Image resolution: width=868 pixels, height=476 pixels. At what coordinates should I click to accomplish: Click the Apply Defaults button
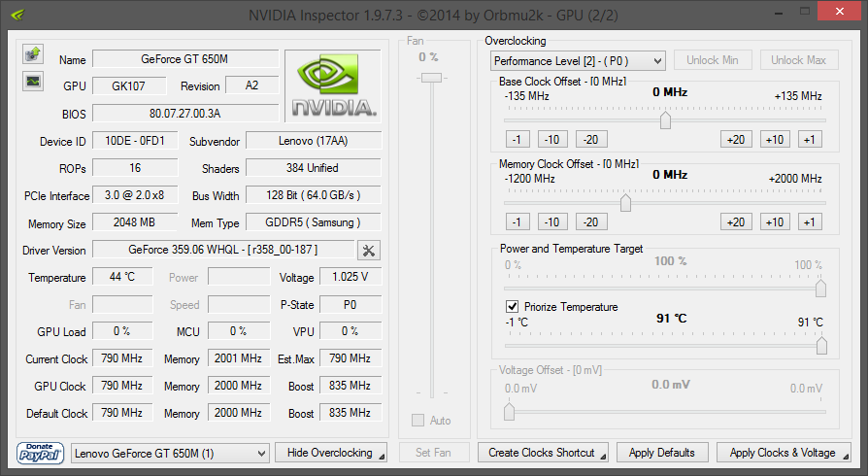662,453
